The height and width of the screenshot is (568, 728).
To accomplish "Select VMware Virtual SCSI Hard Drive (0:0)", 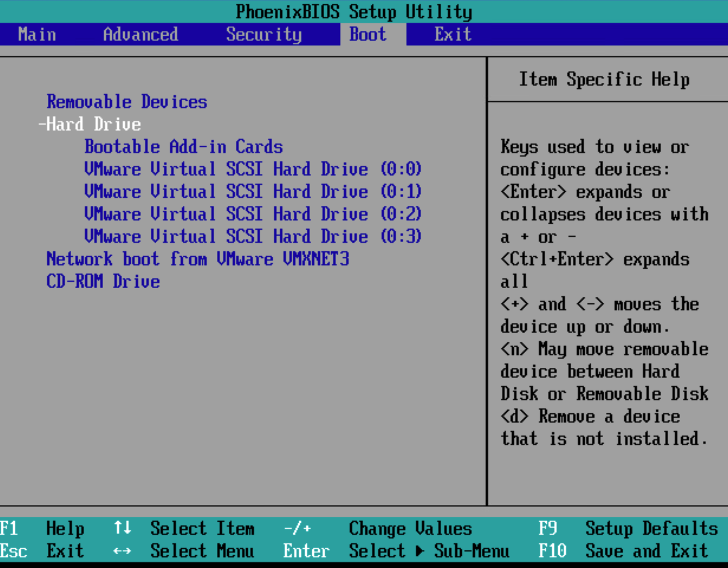I will (x=253, y=169).
